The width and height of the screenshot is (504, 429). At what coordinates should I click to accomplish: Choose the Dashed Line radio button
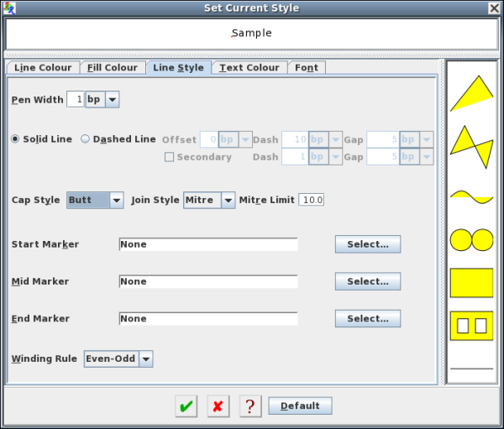118,139
